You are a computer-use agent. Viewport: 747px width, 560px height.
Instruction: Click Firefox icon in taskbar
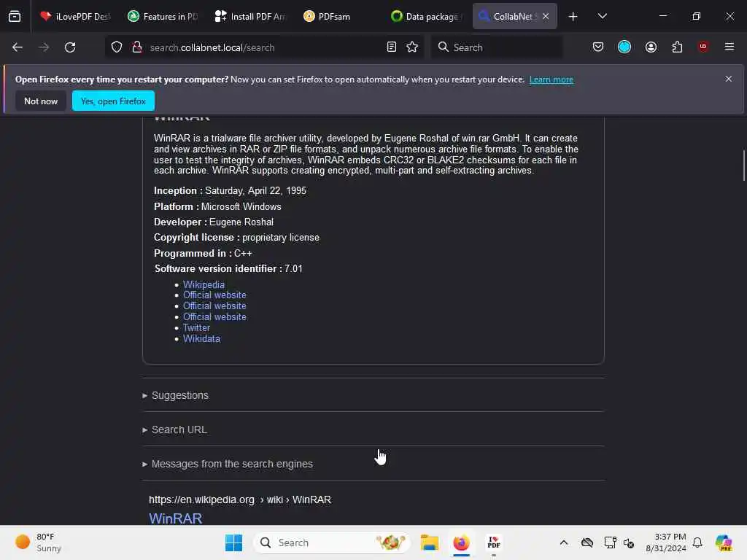tap(461, 542)
